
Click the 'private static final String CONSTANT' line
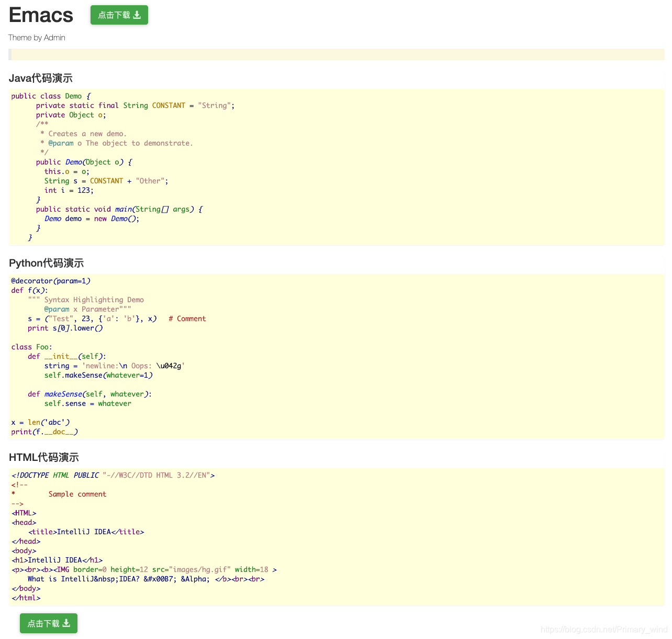[136, 106]
